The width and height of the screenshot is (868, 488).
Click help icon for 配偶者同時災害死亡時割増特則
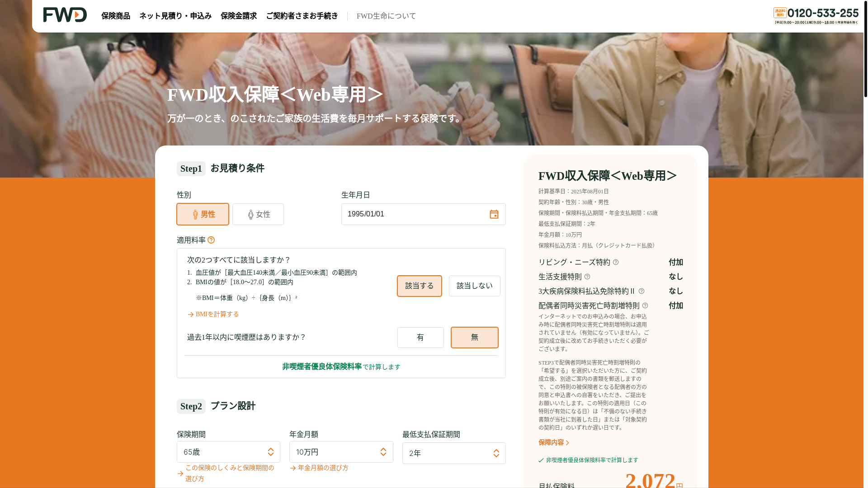point(645,305)
